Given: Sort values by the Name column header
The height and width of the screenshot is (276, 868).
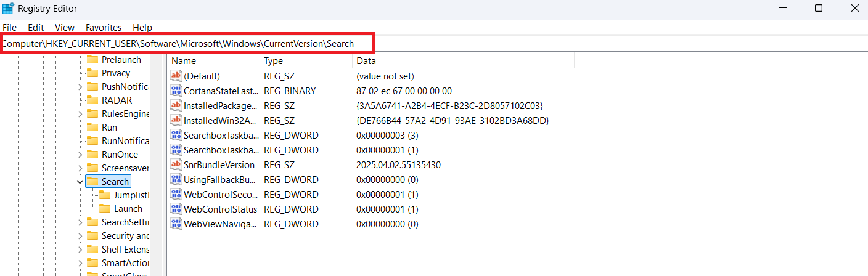Looking at the screenshot, I should click(213, 61).
